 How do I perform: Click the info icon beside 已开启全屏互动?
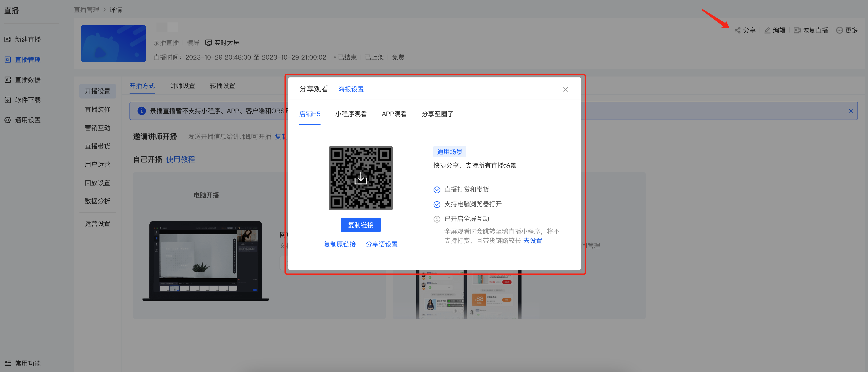tap(437, 219)
